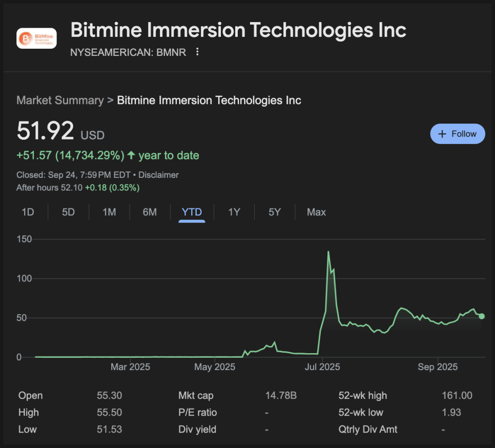
Task: Click the May 2025 axis label
Action: click(x=215, y=367)
